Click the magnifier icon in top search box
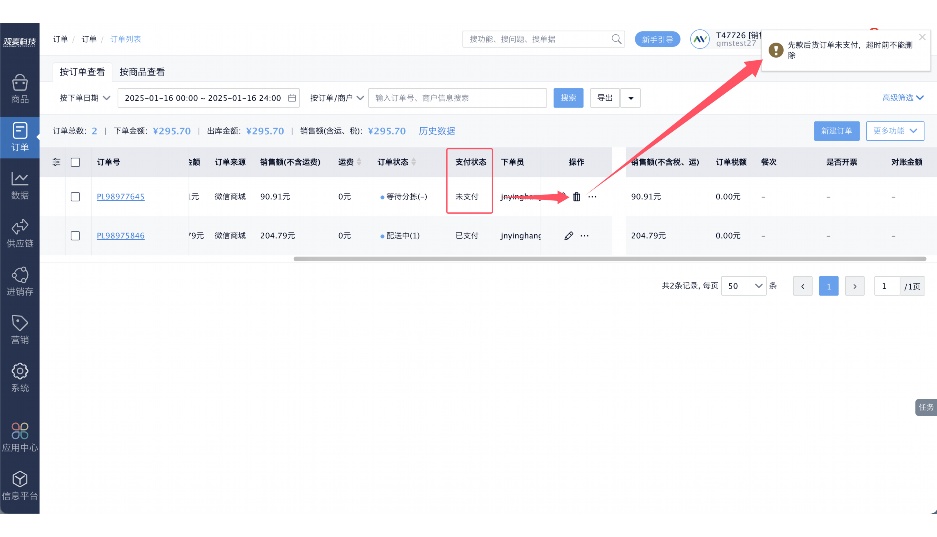The height and width of the screenshot is (537, 937). click(x=616, y=39)
